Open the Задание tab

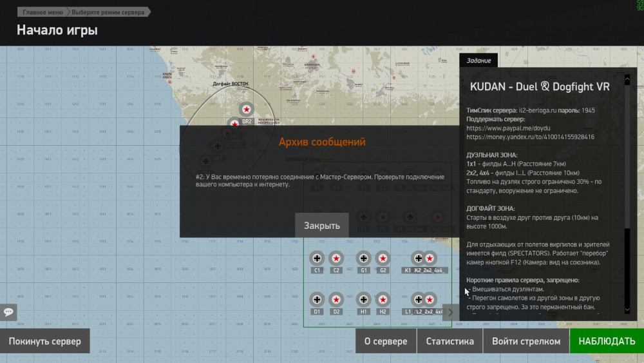pyautogui.click(x=478, y=61)
